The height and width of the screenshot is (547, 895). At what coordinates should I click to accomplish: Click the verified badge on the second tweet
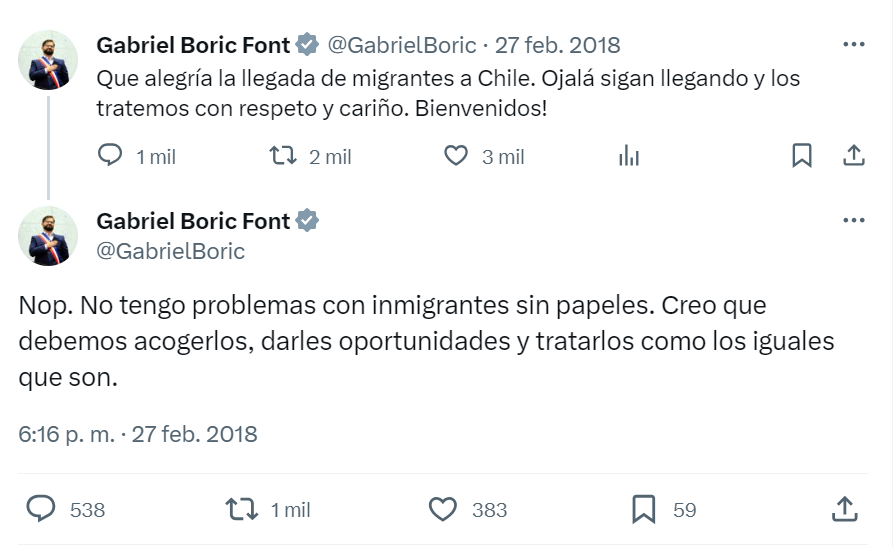point(308,221)
